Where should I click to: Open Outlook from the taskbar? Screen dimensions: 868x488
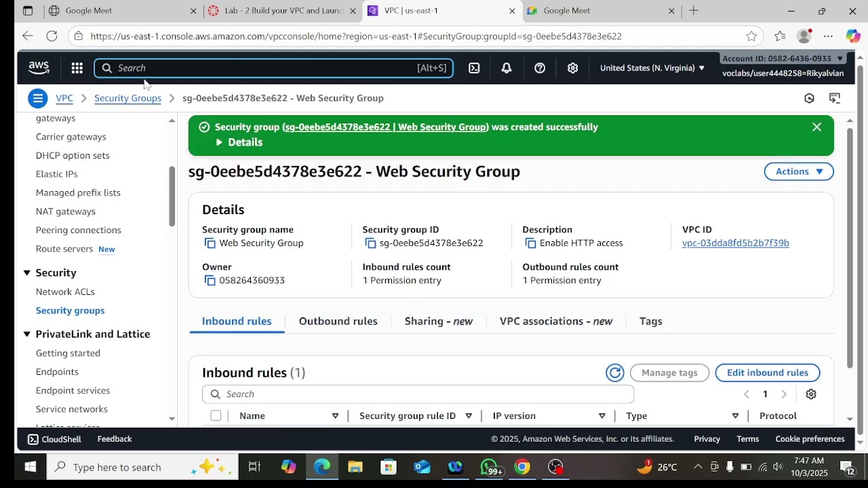pos(422,467)
